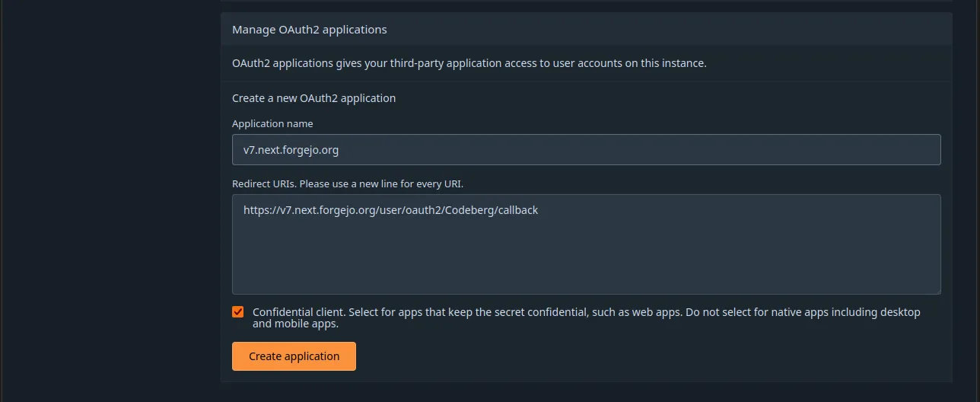Focus the Application name input field
Image resolution: width=980 pixels, height=402 pixels.
coord(586,150)
